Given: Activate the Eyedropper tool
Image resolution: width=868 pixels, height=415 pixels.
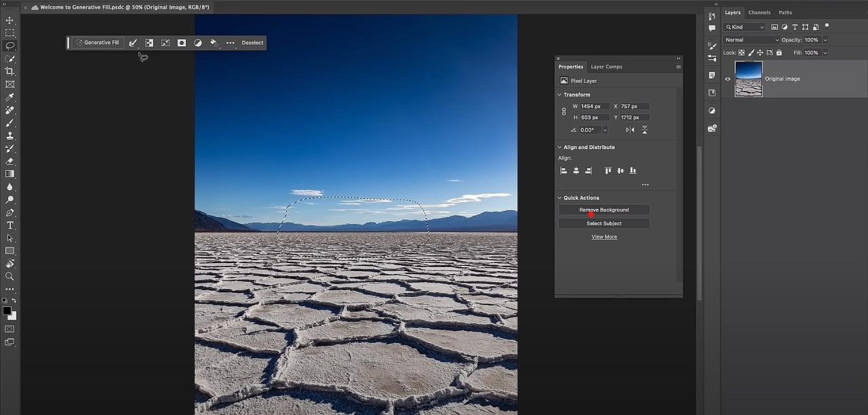Looking at the screenshot, I should 9,96.
